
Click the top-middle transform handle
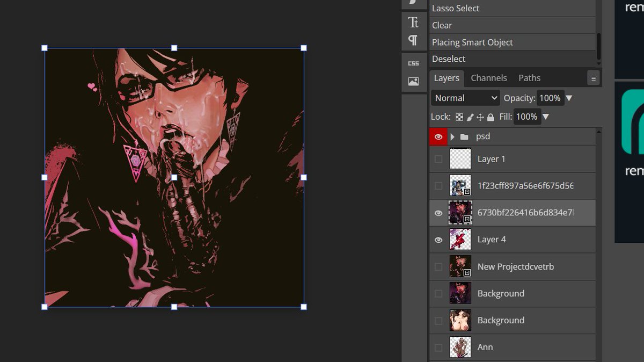[x=174, y=48]
